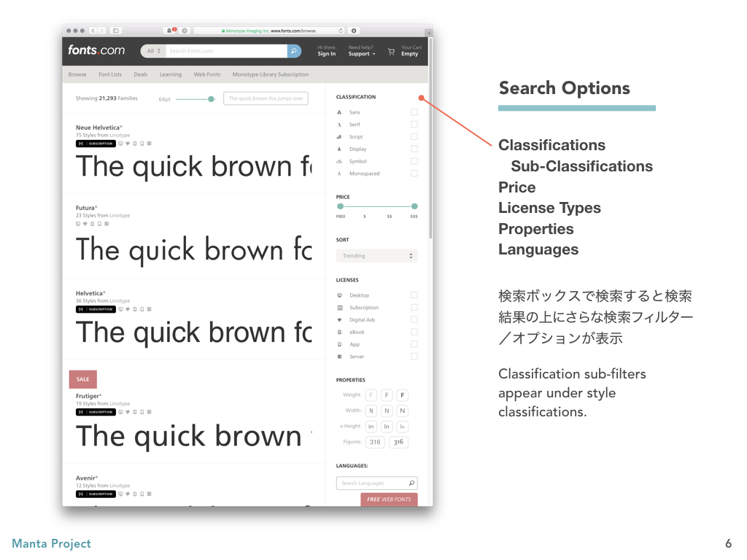The width and height of the screenshot is (747, 560).
Task: Go back with browser back arrow
Action: (x=93, y=31)
